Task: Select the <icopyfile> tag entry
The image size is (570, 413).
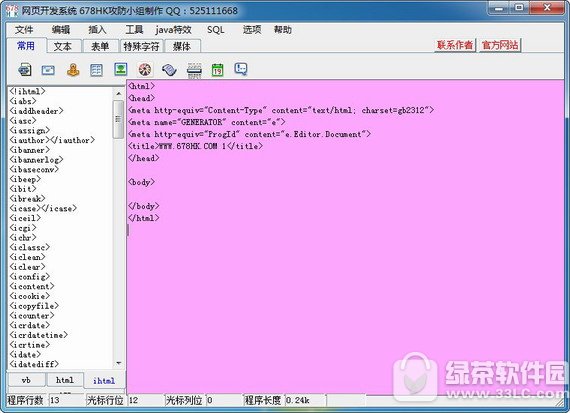Action: 34,306
